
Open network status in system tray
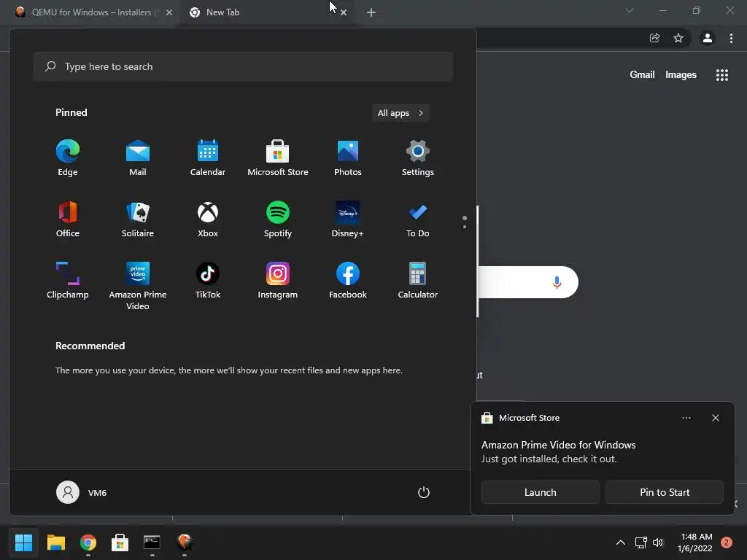click(x=640, y=542)
